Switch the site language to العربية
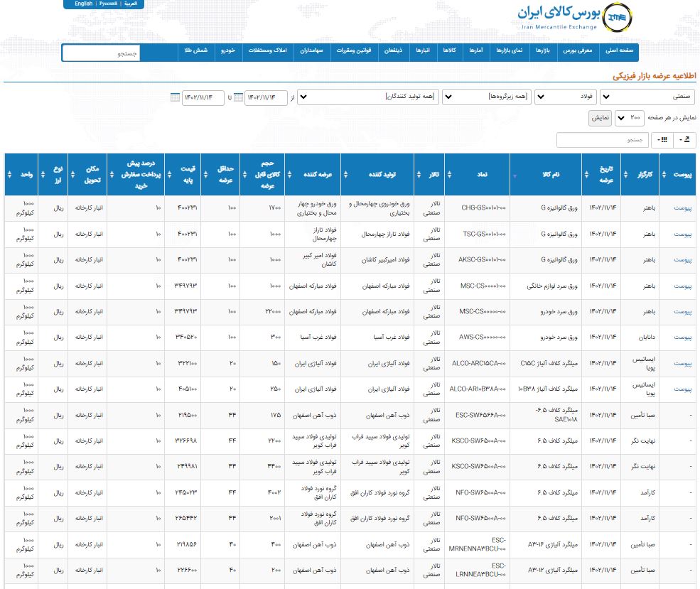 point(130,4)
